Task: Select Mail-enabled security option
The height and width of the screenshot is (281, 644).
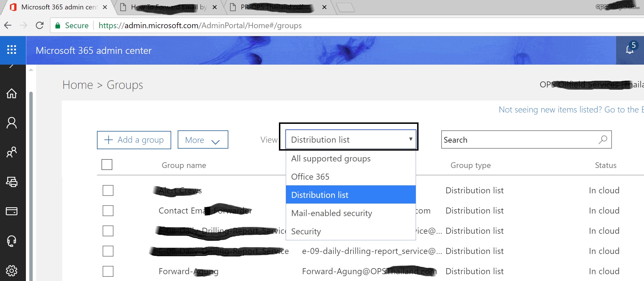Action: [x=351, y=213]
